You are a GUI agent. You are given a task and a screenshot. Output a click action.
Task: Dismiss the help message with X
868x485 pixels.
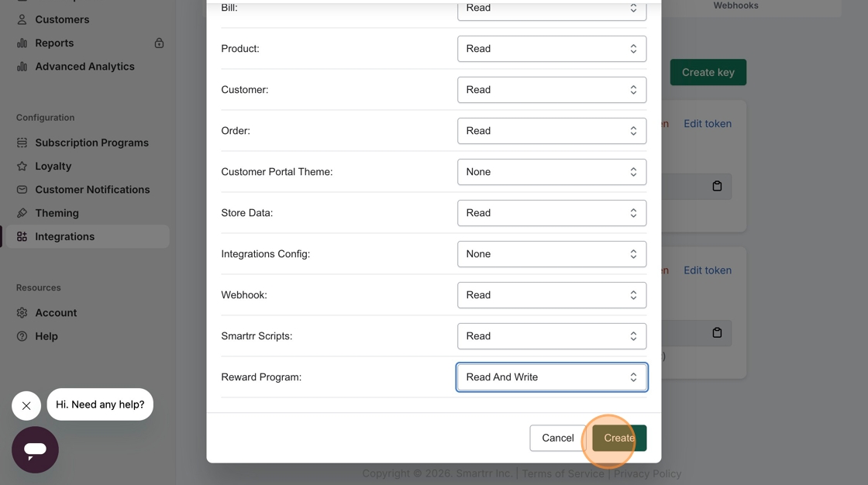tap(26, 405)
